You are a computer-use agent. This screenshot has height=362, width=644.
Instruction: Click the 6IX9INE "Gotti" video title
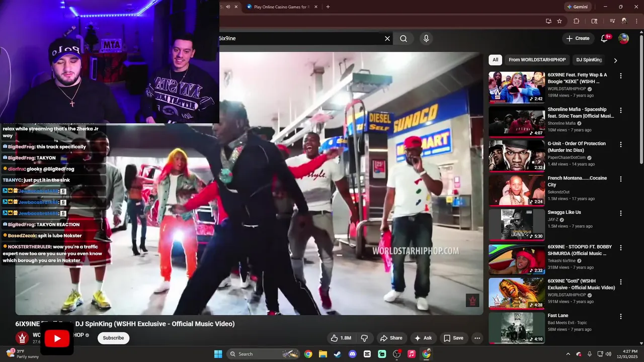[x=581, y=284]
